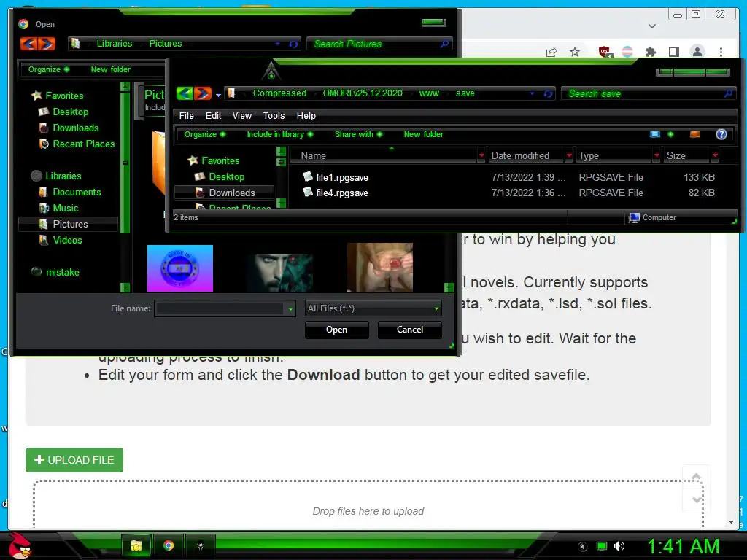Click OMORI.v25.12.2020 in the breadcrumb
The image size is (747, 560).
tap(363, 93)
